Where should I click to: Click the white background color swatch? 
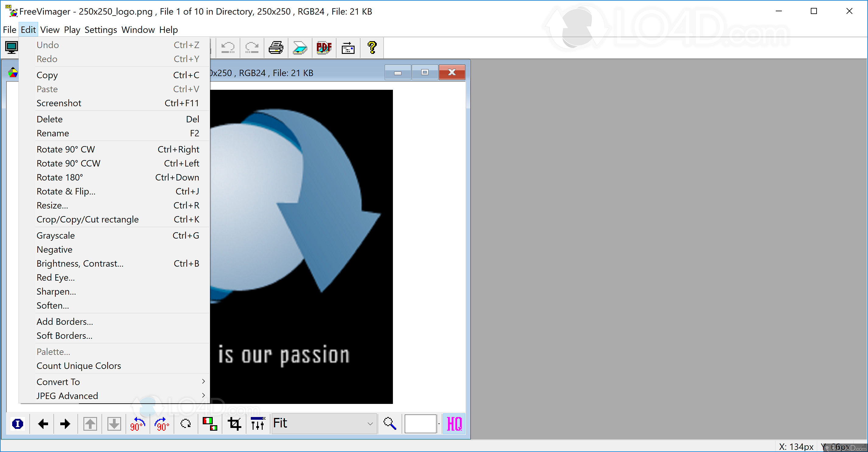click(420, 424)
